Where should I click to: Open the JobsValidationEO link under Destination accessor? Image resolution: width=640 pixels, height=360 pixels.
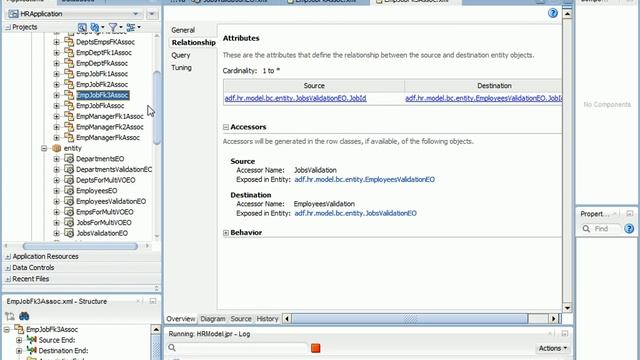tap(356, 213)
